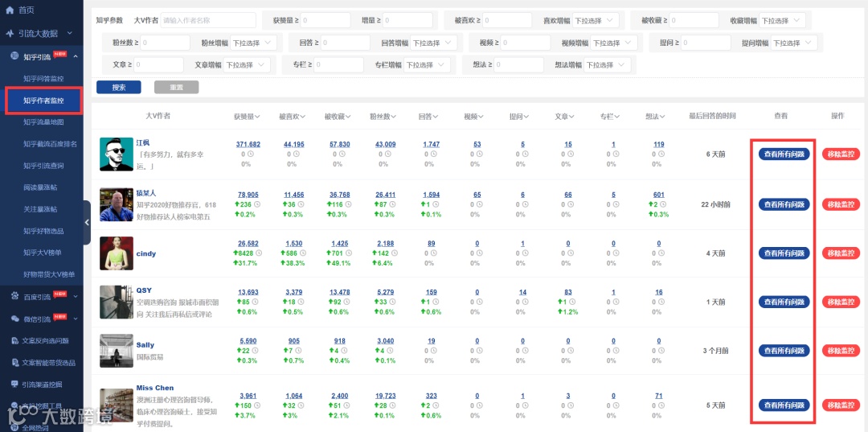This screenshot has width=868, height=432.
Task: Click clock icon beside 猿某人's +236 增量
Action: point(256,204)
